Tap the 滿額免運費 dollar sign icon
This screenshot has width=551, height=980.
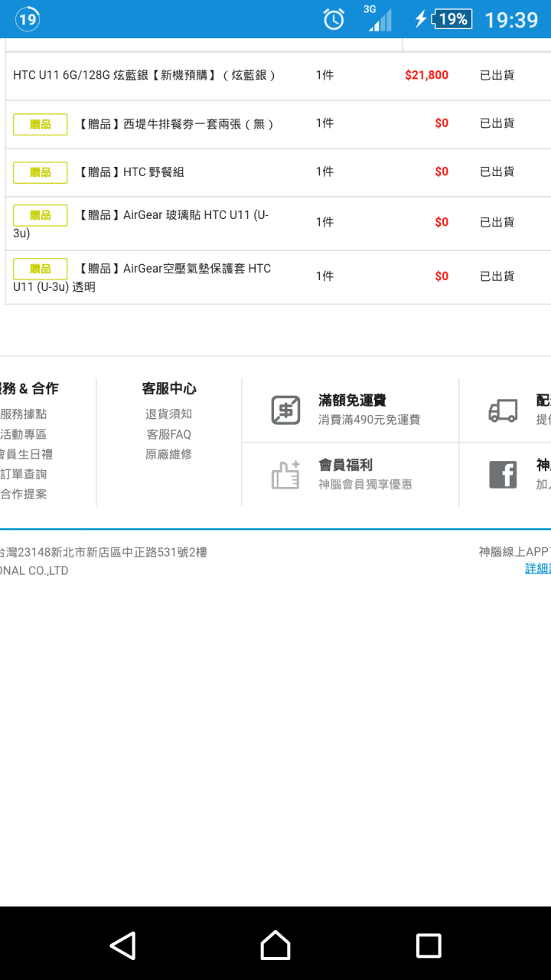pyautogui.click(x=286, y=410)
